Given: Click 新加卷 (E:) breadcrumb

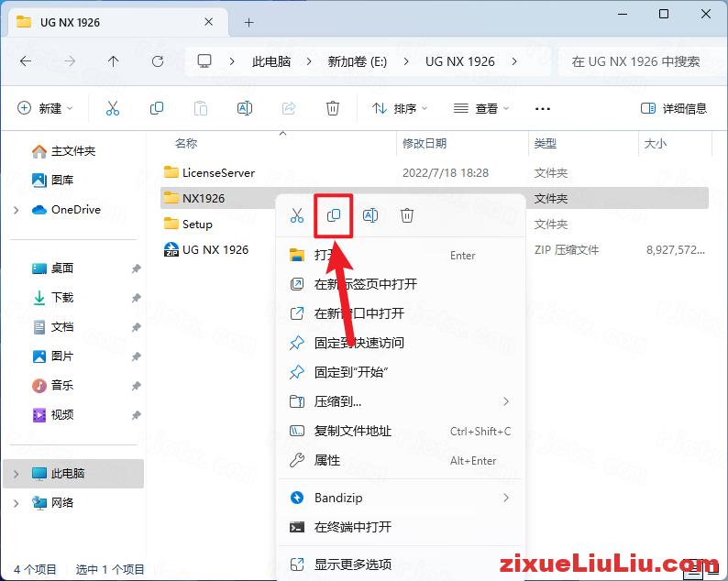Looking at the screenshot, I should click(357, 61).
